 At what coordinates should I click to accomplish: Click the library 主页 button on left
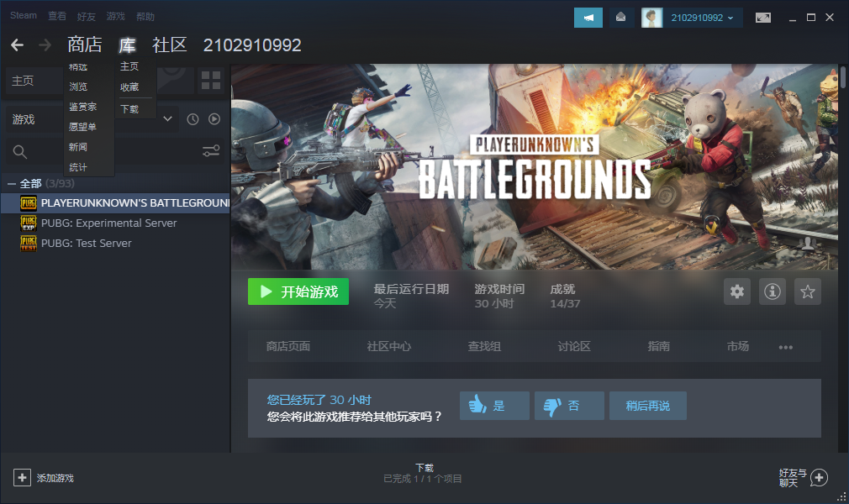point(33,81)
